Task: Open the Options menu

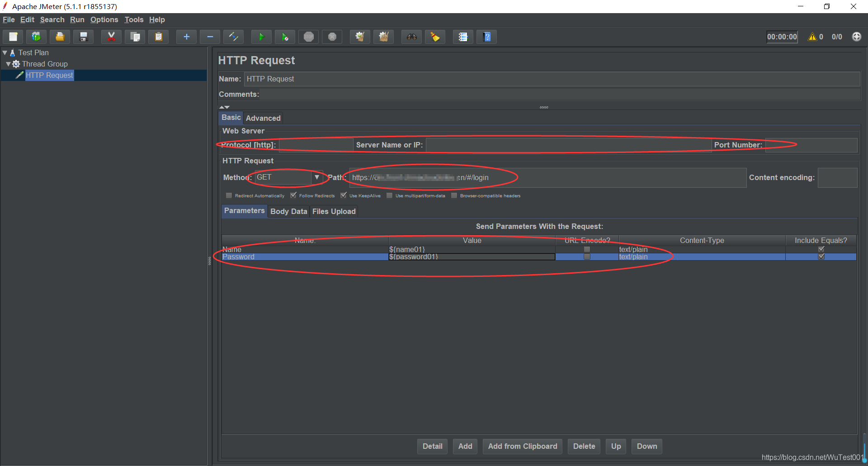Action: (104, 19)
